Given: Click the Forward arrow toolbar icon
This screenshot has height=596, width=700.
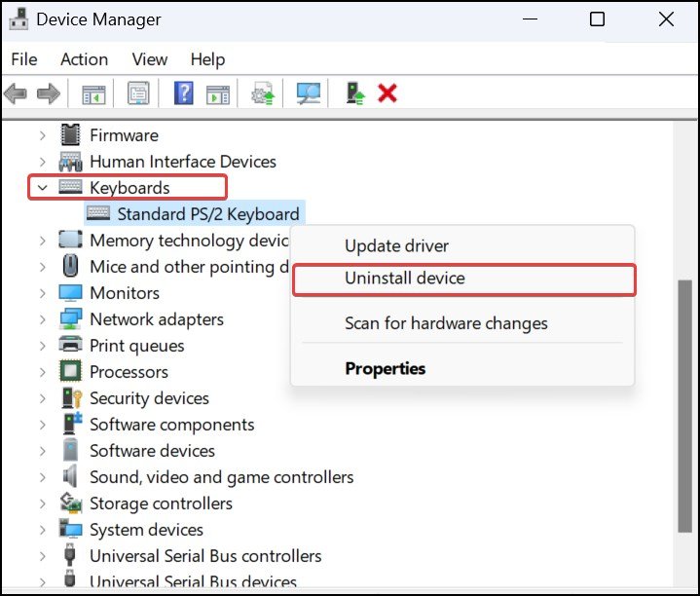Looking at the screenshot, I should pyautogui.click(x=48, y=93).
